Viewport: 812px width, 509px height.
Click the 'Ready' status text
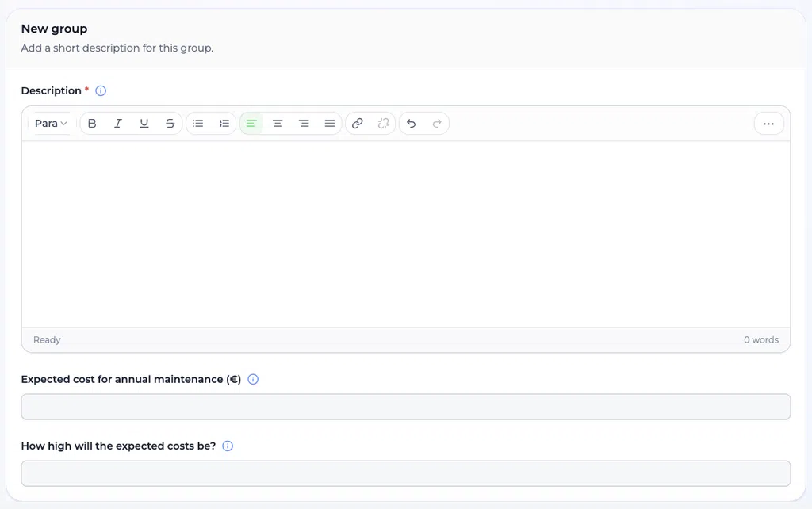click(x=47, y=339)
